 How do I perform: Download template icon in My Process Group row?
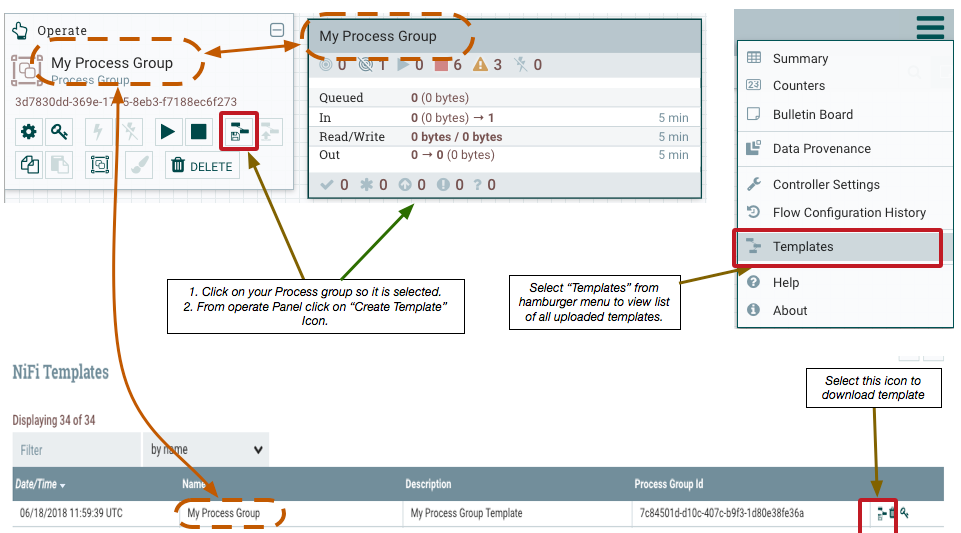pos(881,513)
